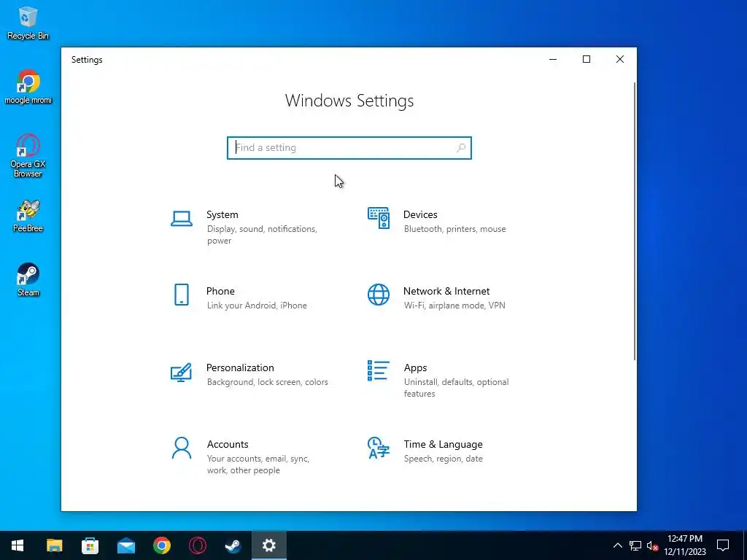Open the Time & Language heading
This screenshot has width=747, height=560.
pyautogui.click(x=443, y=444)
